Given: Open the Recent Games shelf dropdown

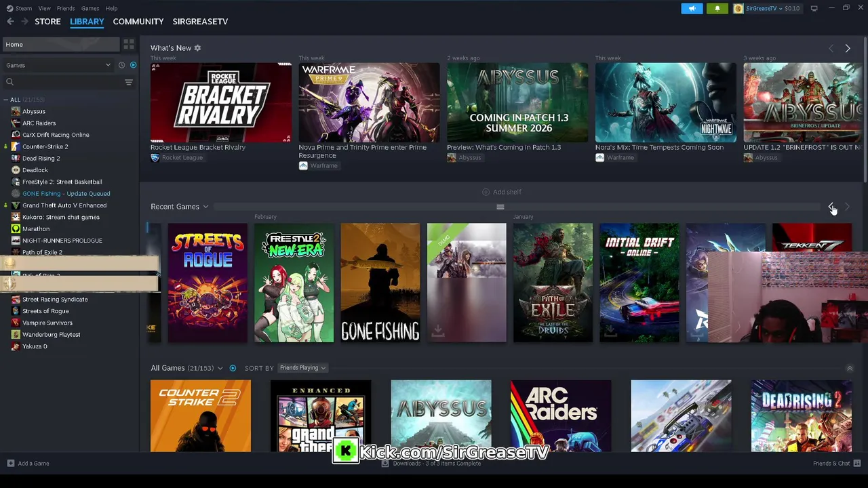Looking at the screenshot, I should 205,207.
